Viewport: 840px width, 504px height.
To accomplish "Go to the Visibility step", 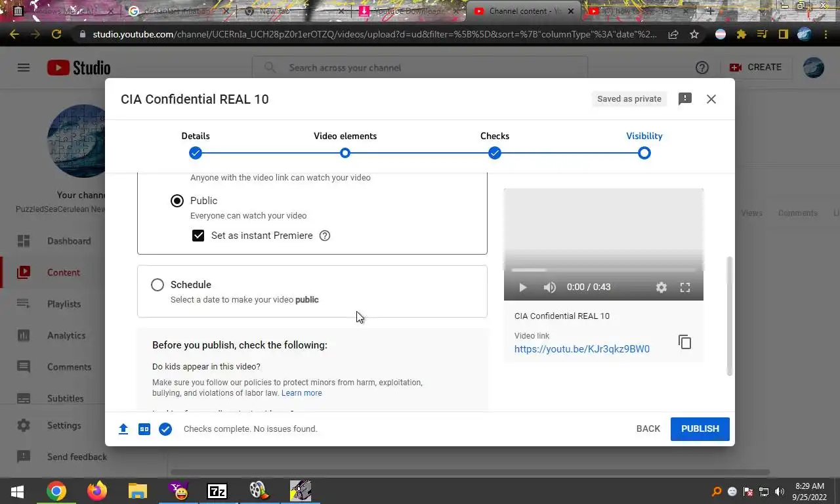I will coord(644,144).
